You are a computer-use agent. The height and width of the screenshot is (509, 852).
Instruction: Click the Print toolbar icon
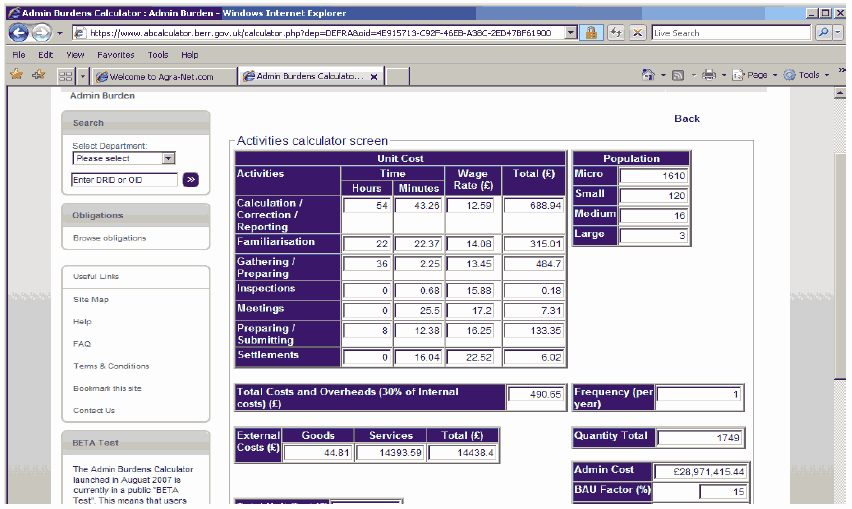click(709, 75)
